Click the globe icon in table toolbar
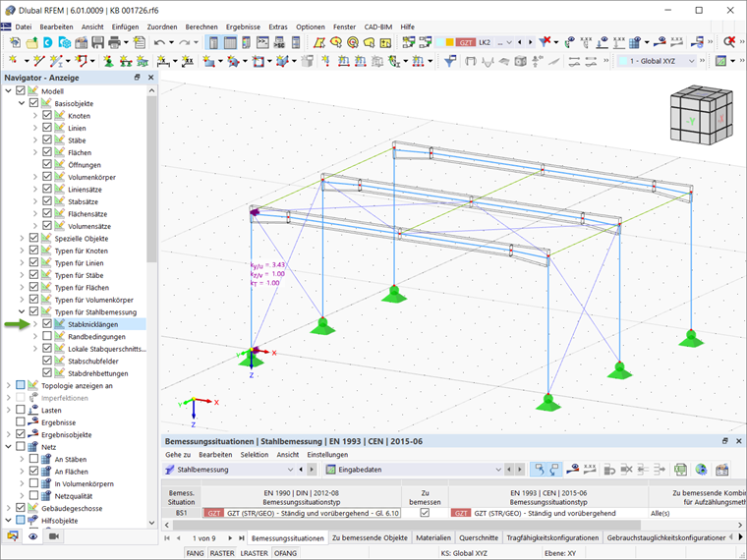 (701, 470)
